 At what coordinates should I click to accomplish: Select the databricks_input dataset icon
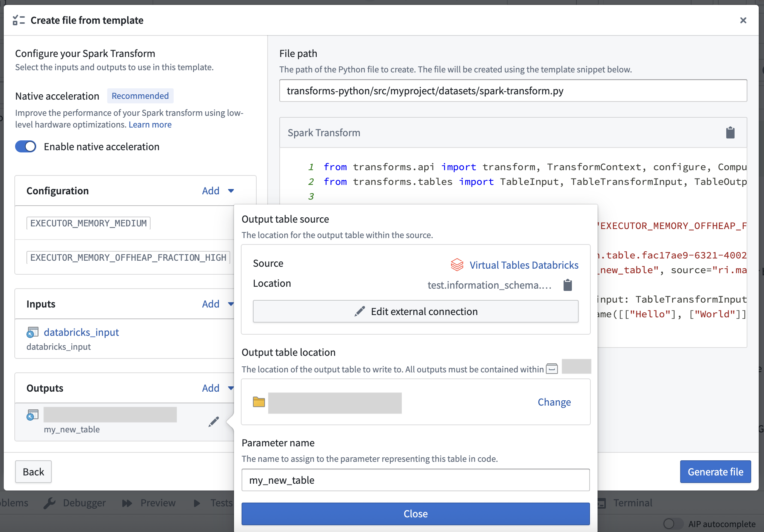click(33, 332)
